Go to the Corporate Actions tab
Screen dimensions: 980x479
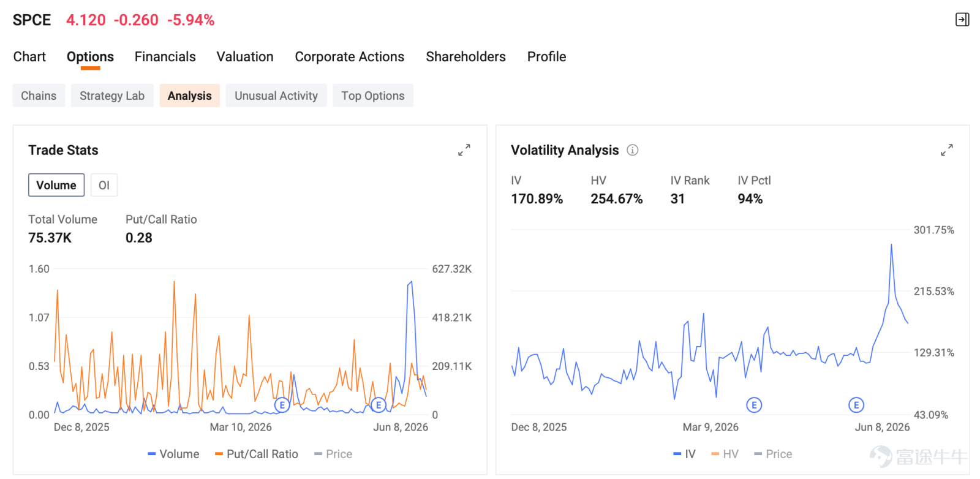[x=350, y=57]
